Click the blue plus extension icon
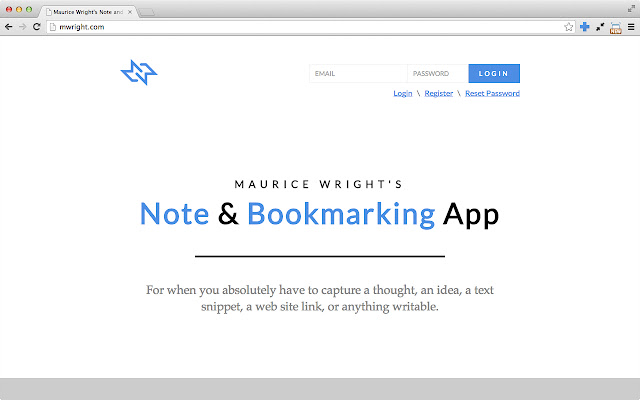 tap(584, 27)
